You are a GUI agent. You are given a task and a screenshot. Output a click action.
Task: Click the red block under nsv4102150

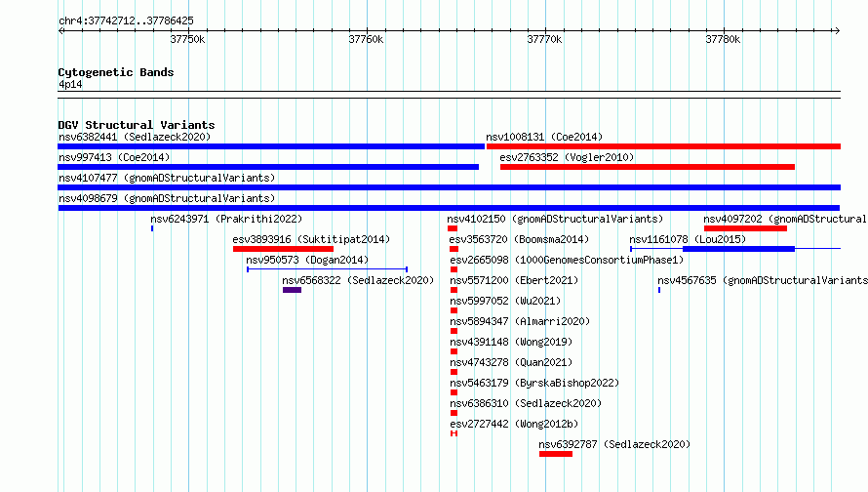[x=453, y=228]
